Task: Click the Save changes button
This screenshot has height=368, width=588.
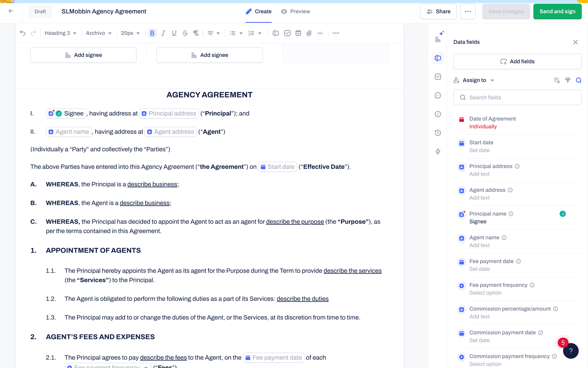Action: click(x=506, y=11)
